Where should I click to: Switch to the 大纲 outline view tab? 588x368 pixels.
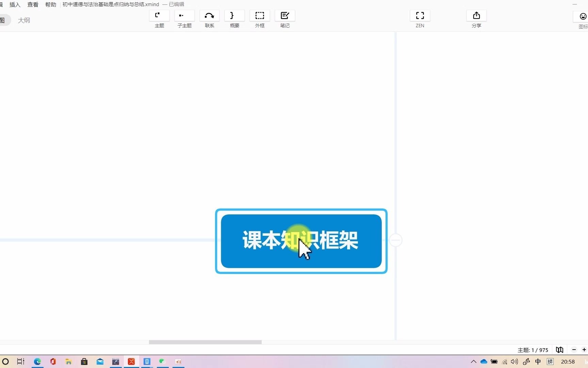coord(24,20)
